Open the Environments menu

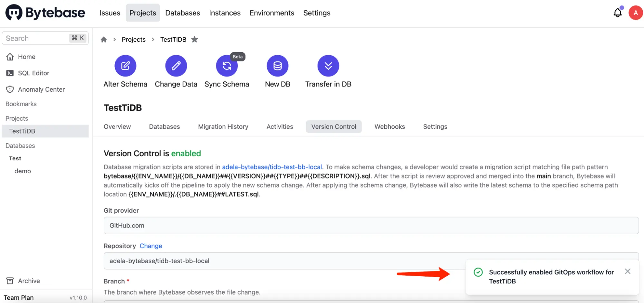(x=272, y=13)
